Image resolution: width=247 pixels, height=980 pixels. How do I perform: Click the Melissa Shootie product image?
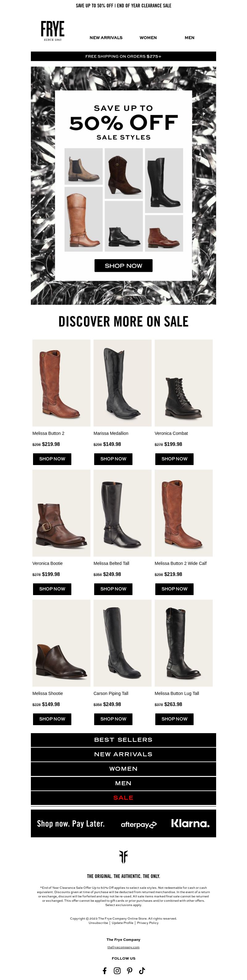(61, 643)
